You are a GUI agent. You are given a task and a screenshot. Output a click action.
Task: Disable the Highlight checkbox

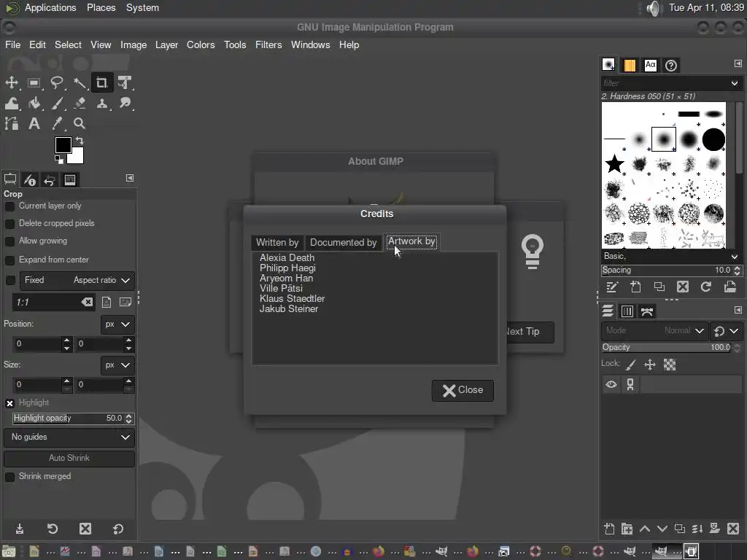9,403
